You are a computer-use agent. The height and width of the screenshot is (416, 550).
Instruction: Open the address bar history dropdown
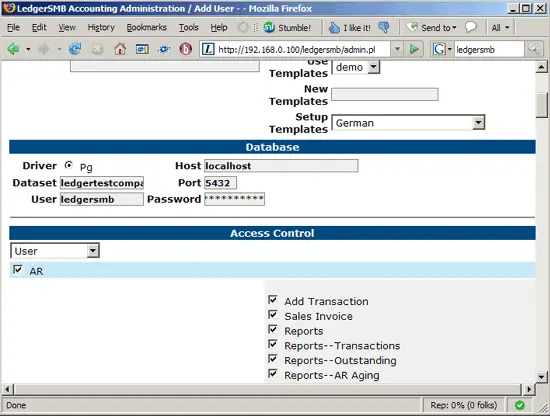pyautogui.click(x=397, y=49)
